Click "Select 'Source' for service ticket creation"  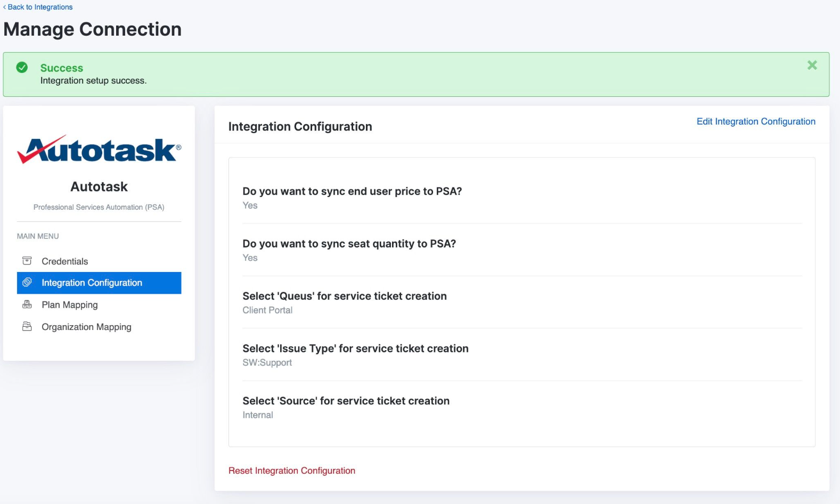click(x=346, y=401)
